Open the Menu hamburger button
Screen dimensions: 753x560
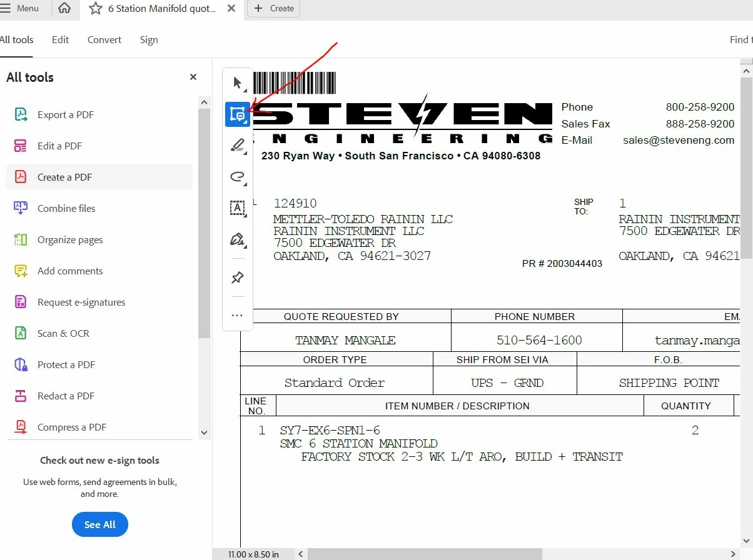20,9
